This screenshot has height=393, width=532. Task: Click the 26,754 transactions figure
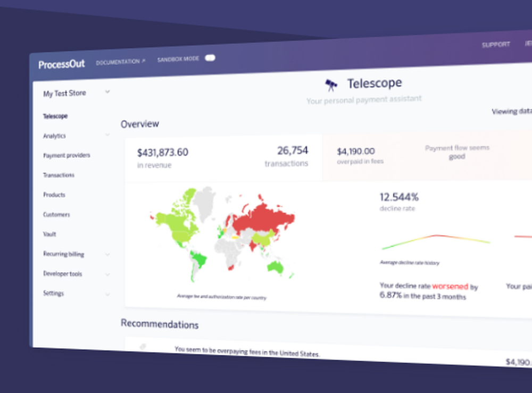[x=293, y=150]
